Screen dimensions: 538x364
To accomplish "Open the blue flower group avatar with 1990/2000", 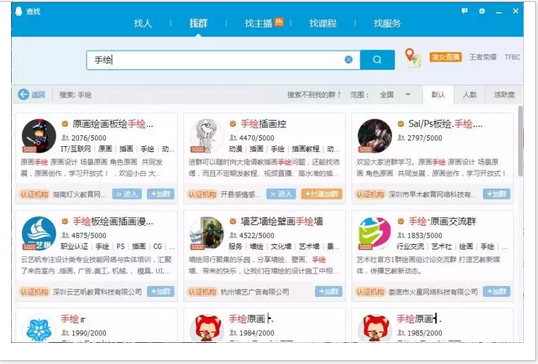I will tap(39, 329).
